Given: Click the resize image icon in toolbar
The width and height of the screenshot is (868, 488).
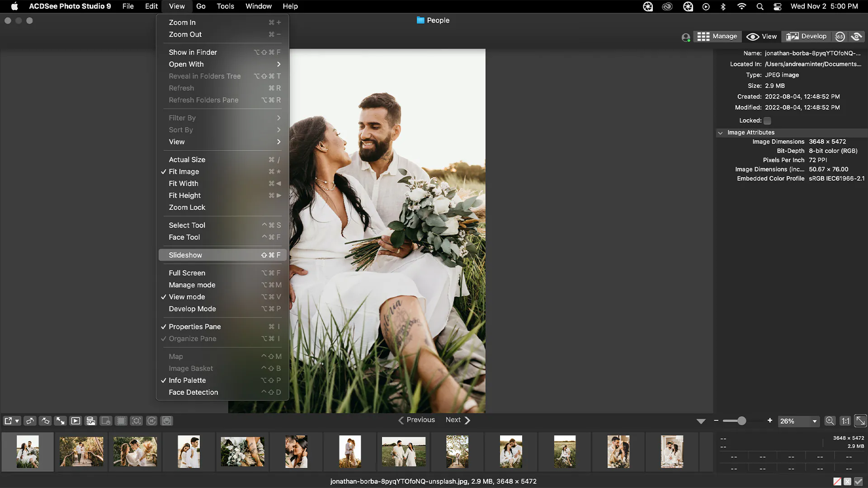Looking at the screenshot, I should pyautogui.click(x=60, y=421).
